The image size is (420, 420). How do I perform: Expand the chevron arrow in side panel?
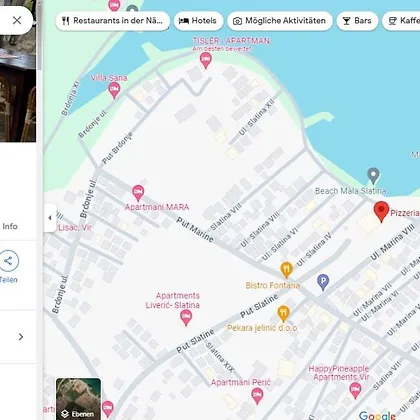21,337
